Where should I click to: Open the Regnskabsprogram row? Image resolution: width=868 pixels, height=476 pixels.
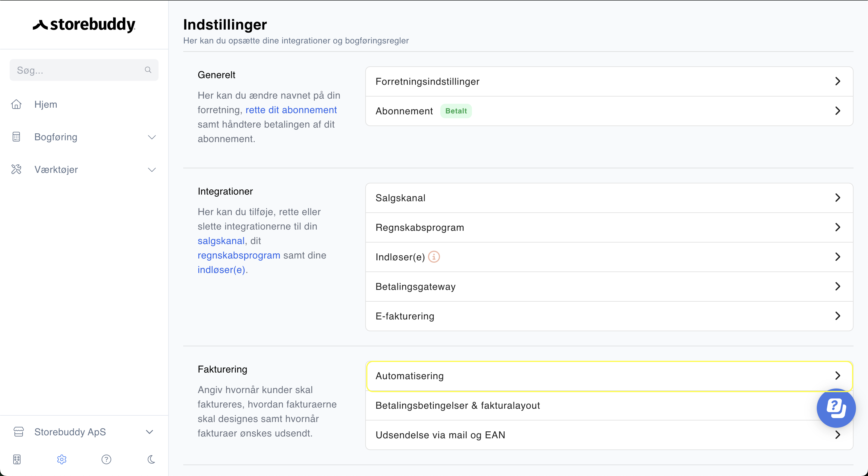609,227
